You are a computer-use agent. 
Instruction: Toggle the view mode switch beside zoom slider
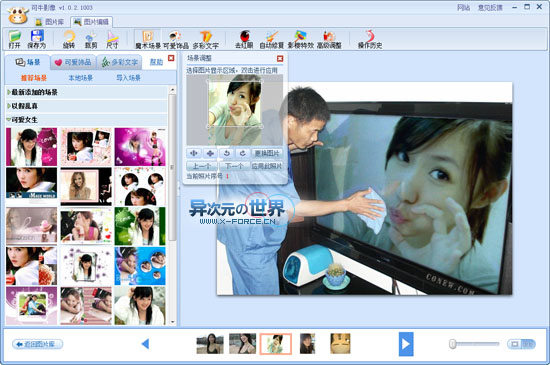521,344
